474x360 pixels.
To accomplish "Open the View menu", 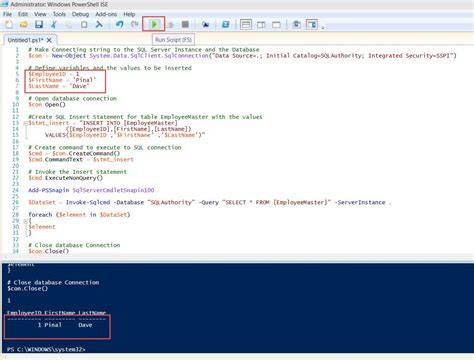I will click(x=40, y=14).
